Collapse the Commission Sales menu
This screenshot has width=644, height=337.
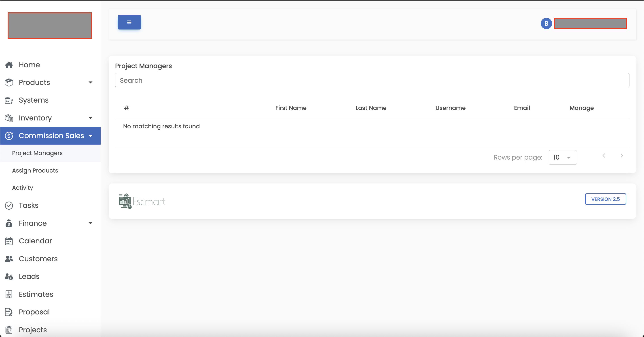pos(91,136)
